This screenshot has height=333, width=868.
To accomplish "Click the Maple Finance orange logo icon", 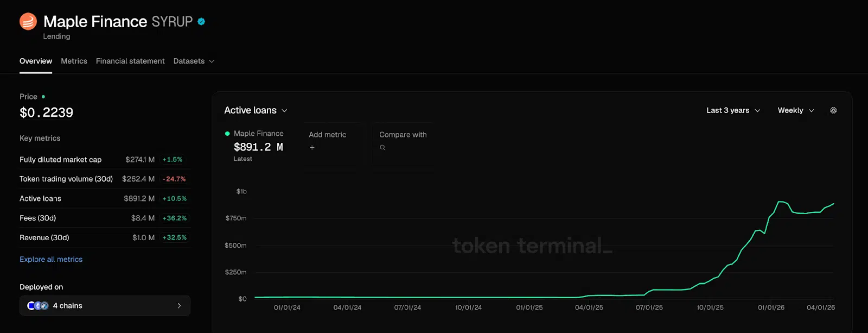I will pyautogui.click(x=28, y=22).
